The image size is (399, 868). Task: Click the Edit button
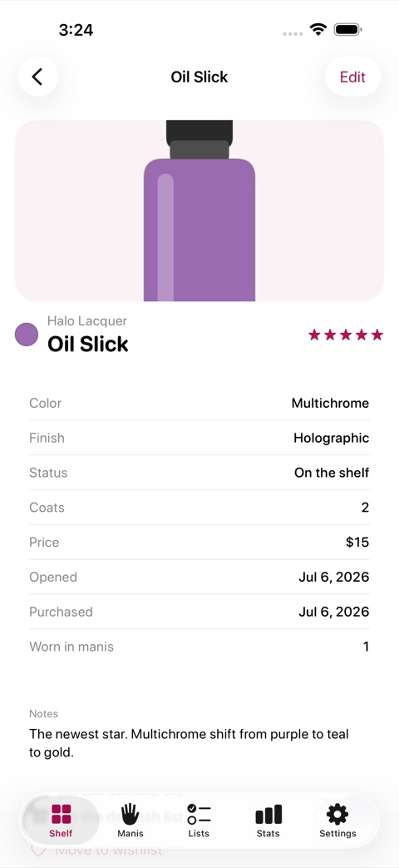point(352,77)
